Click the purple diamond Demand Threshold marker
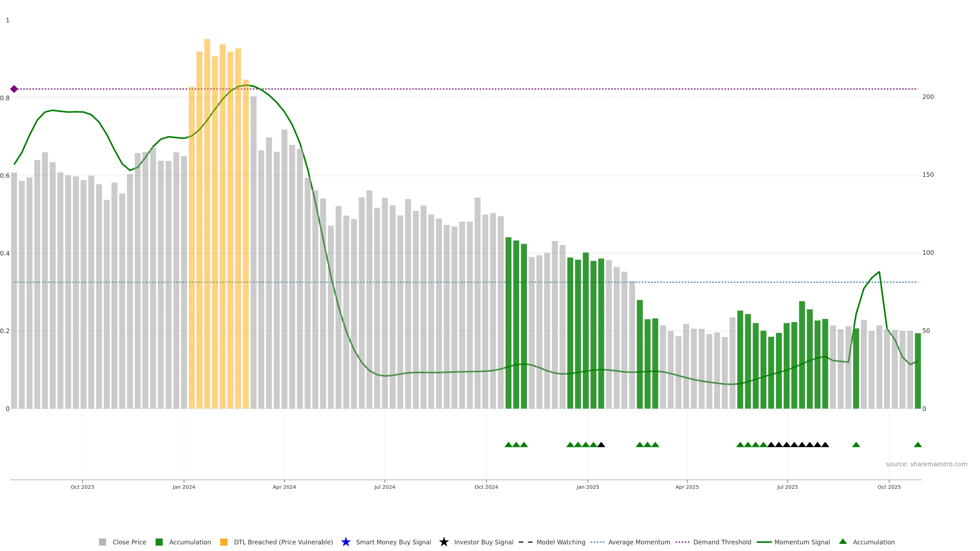 coord(14,89)
